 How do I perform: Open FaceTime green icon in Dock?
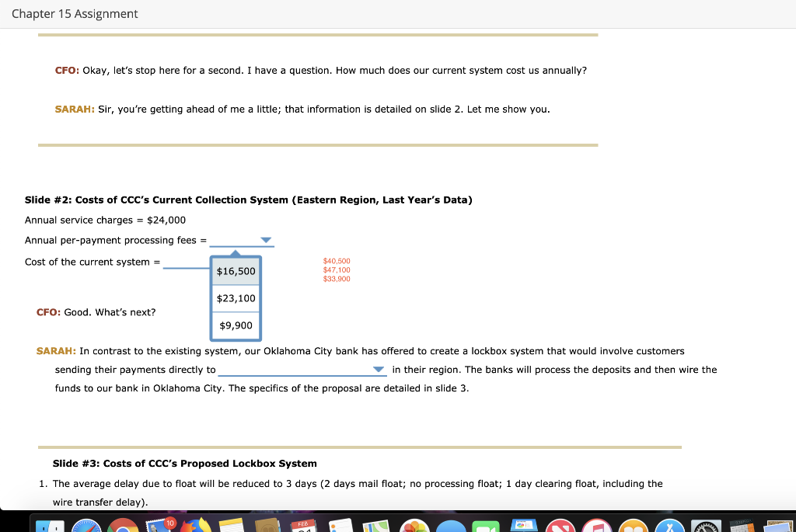coord(486,527)
